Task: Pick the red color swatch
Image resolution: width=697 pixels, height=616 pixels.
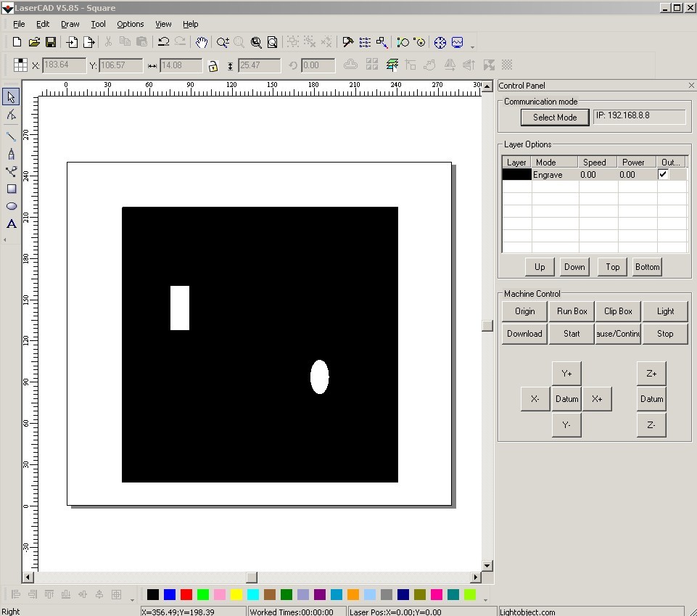Action: pos(186,595)
